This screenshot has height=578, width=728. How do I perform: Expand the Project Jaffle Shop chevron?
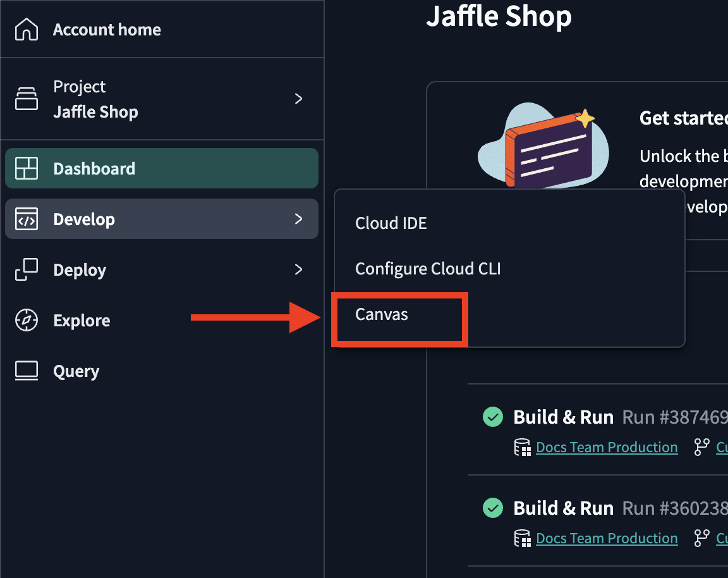point(298,99)
